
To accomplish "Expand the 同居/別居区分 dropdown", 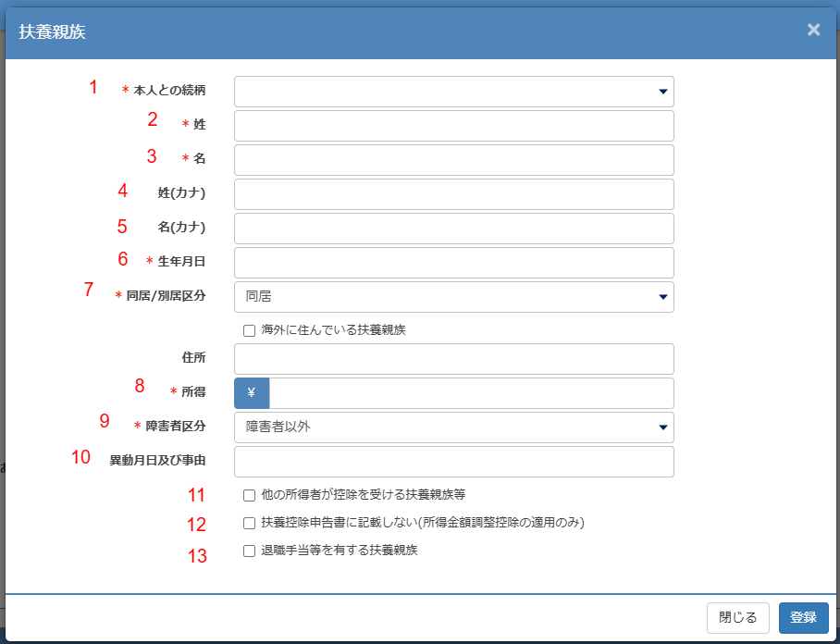I will click(453, 297).
